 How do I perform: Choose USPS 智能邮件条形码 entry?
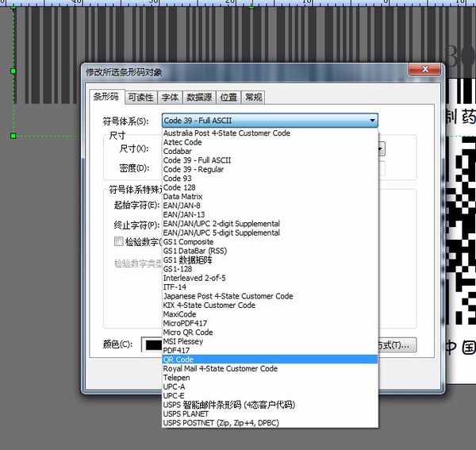[270, 405]
